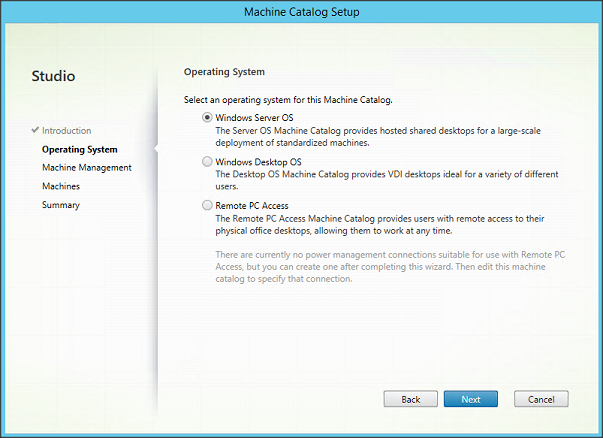Click Next to continue the wizard
Image resolution: width=603 pixels, height=438 pixels.
(471, 399)
